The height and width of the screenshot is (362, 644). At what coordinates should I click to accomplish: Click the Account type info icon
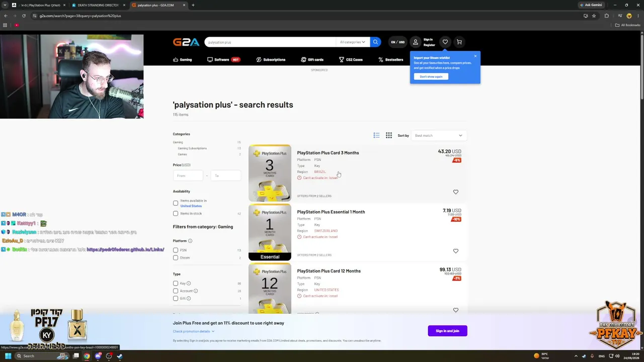point(196,291)
